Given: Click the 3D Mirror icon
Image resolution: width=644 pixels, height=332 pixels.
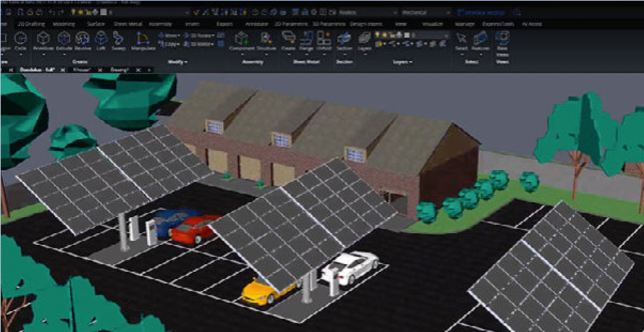Looking at the screenshot, I should tap(188, 44).
